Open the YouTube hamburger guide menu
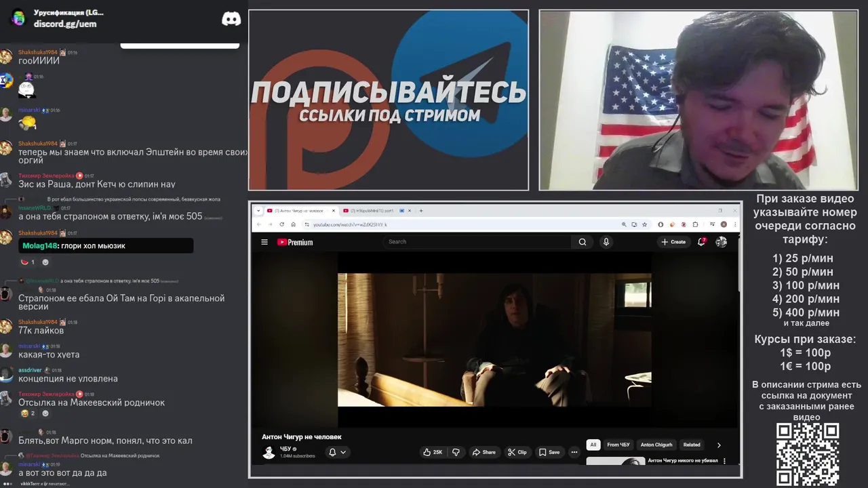This screenshot has height=488, width=868. 264,242
